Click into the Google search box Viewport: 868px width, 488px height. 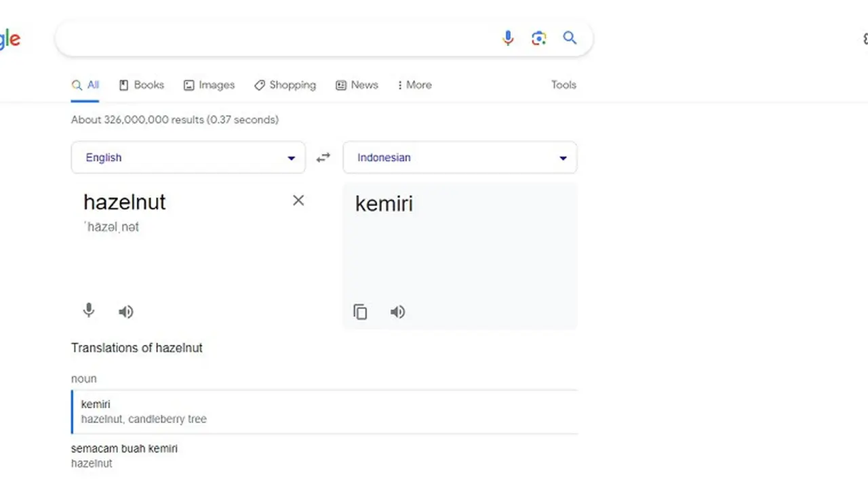[x=271, y=38]
